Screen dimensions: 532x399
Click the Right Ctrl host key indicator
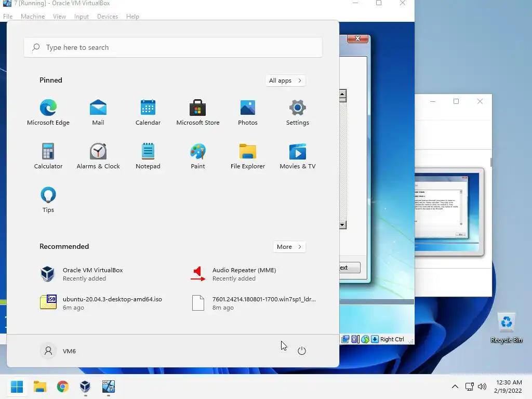pos(392,339)
